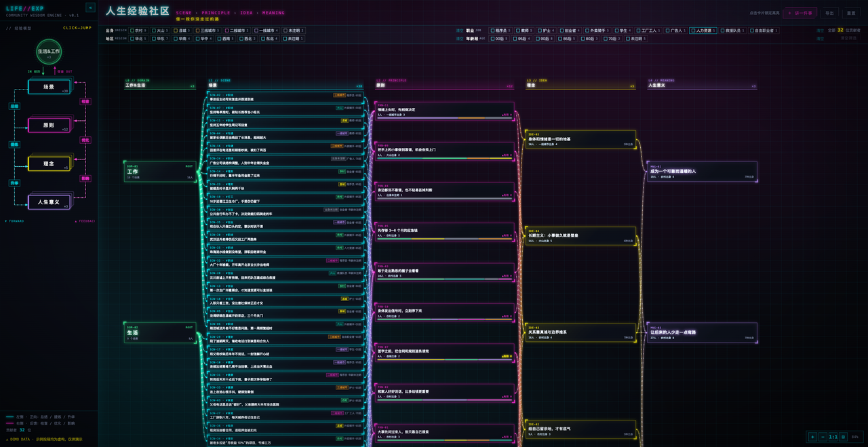Viewport: 868px width, 447px height.
Task: Open the 长期主义：小事做久就是壁垒 idea card
Action: click(x=580, y=236)
